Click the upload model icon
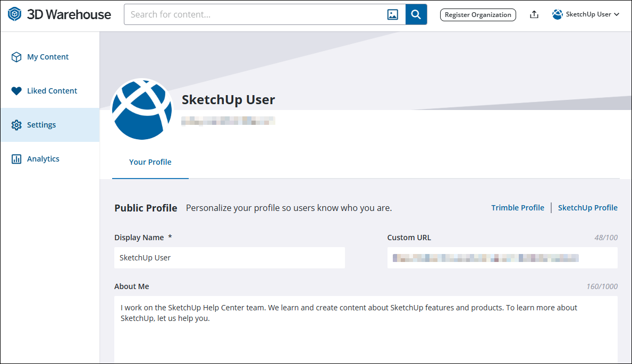Screen dimensions: 632x364 (534, 14)
